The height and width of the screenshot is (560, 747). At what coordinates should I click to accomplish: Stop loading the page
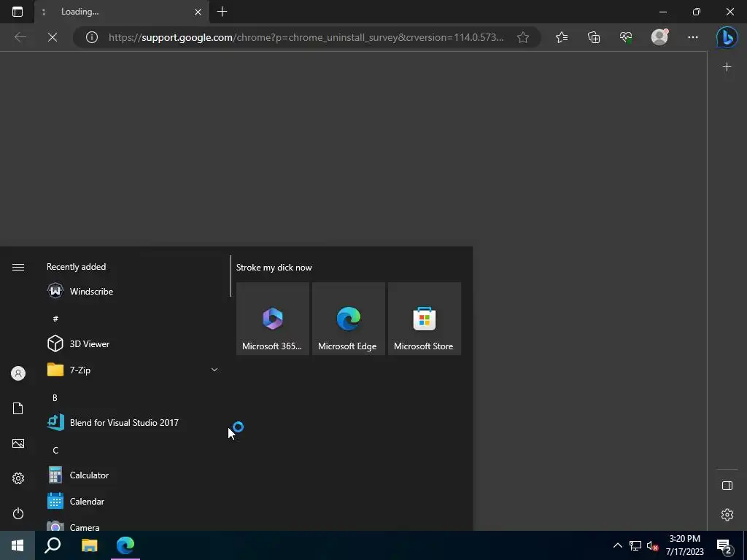point(53,37)
